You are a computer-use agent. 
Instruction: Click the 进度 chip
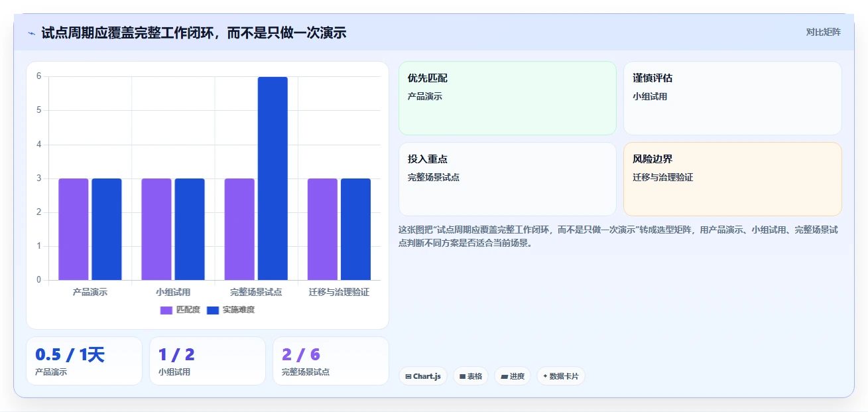point(513,376)
